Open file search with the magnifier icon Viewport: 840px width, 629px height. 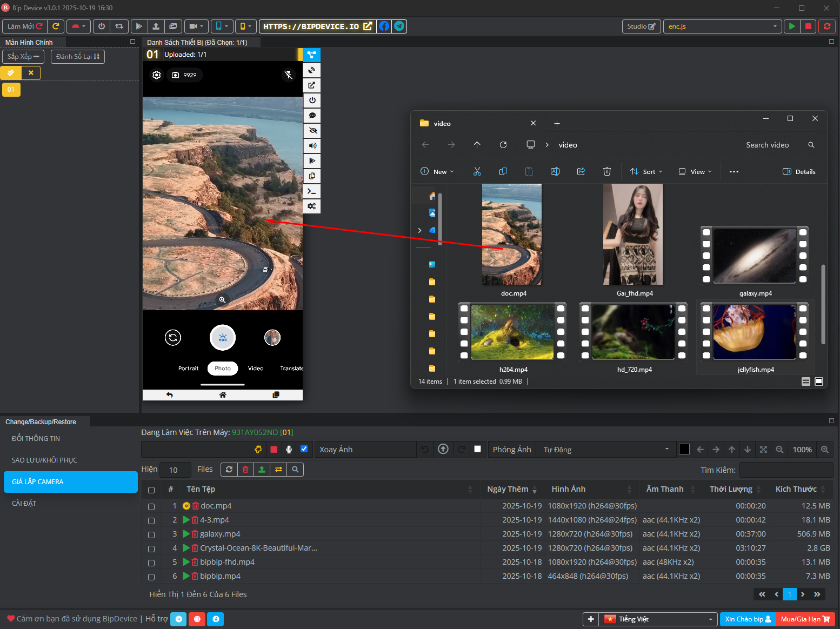coord(295,469)
